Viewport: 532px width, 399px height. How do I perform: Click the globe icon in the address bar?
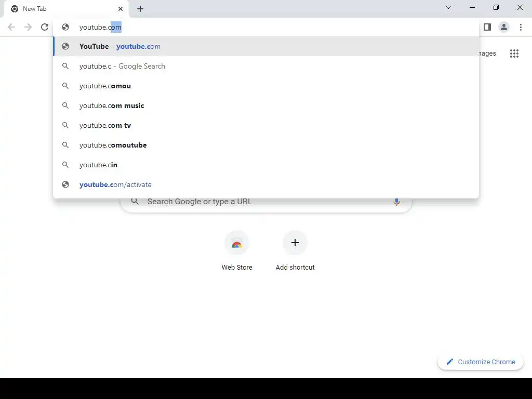pyautogui.click(x=65, y=27)
